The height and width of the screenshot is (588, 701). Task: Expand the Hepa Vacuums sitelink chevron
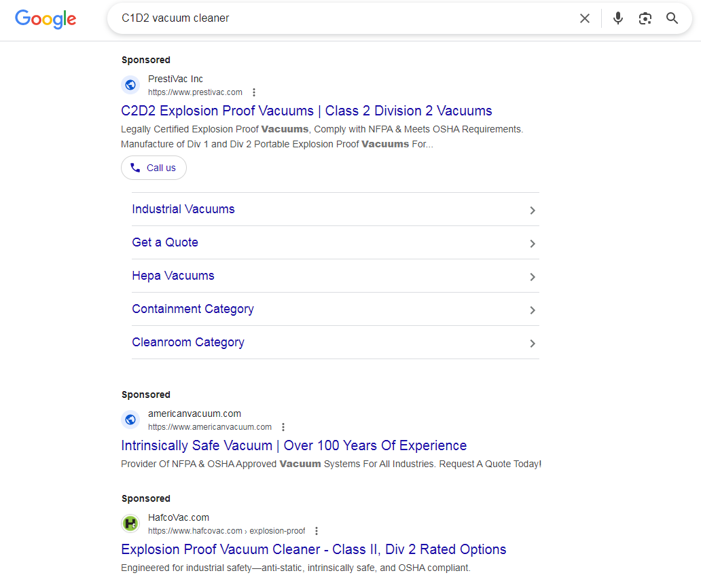[533, 277]
